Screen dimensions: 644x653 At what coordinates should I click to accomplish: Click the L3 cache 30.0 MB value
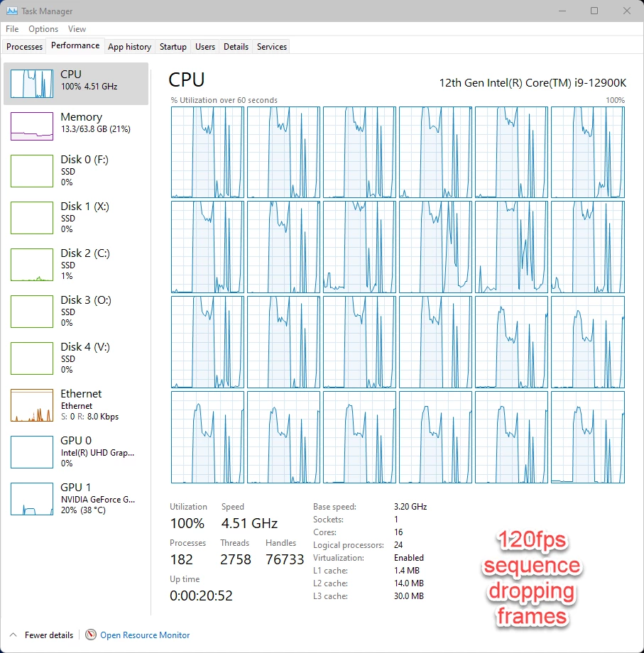coord(409,596)
